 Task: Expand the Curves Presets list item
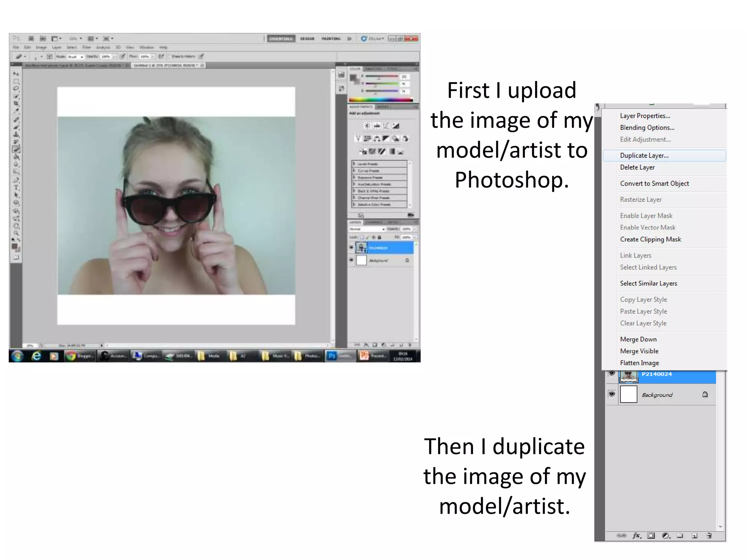(x=354, y=171)
